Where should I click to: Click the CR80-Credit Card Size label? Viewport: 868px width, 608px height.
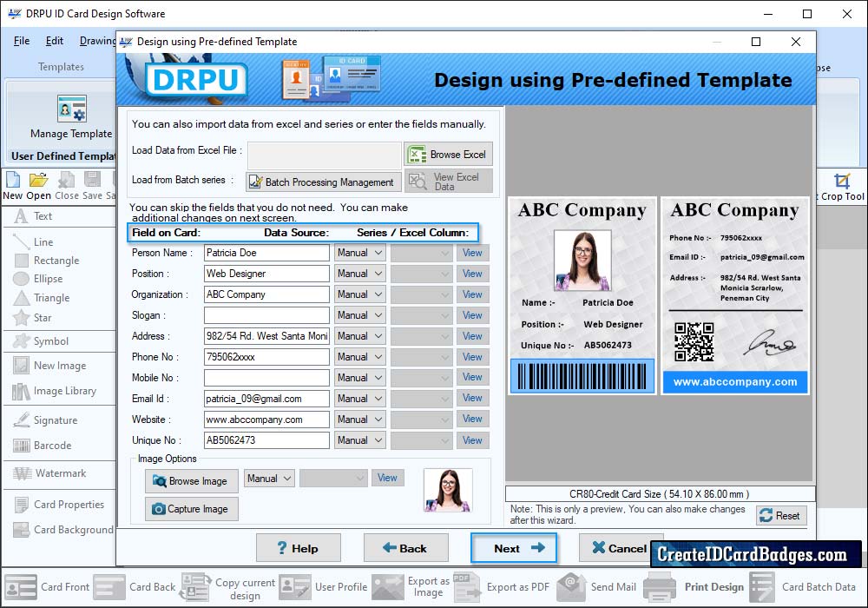660,494
